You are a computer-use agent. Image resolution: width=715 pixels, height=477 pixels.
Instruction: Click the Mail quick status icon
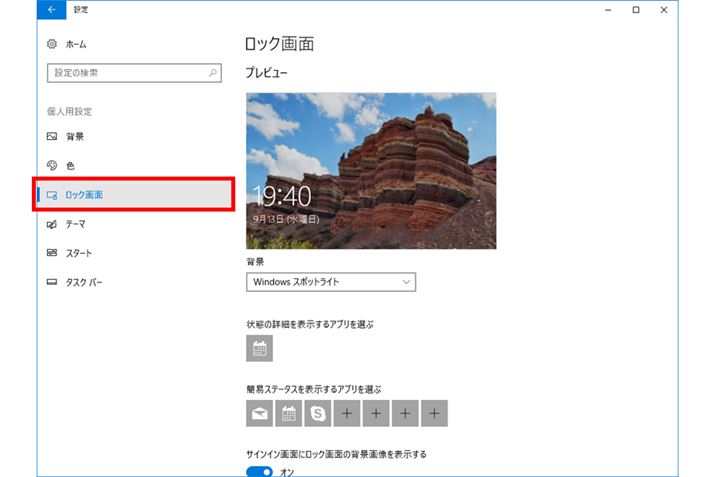pyautogui.click(x=259, y=413)
